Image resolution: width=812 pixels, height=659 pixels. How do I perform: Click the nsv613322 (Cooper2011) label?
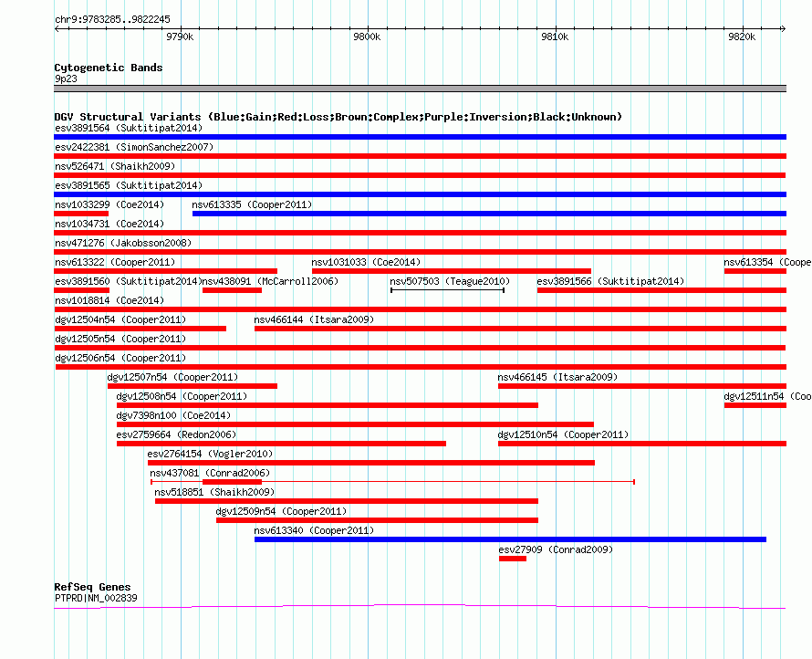115,262
